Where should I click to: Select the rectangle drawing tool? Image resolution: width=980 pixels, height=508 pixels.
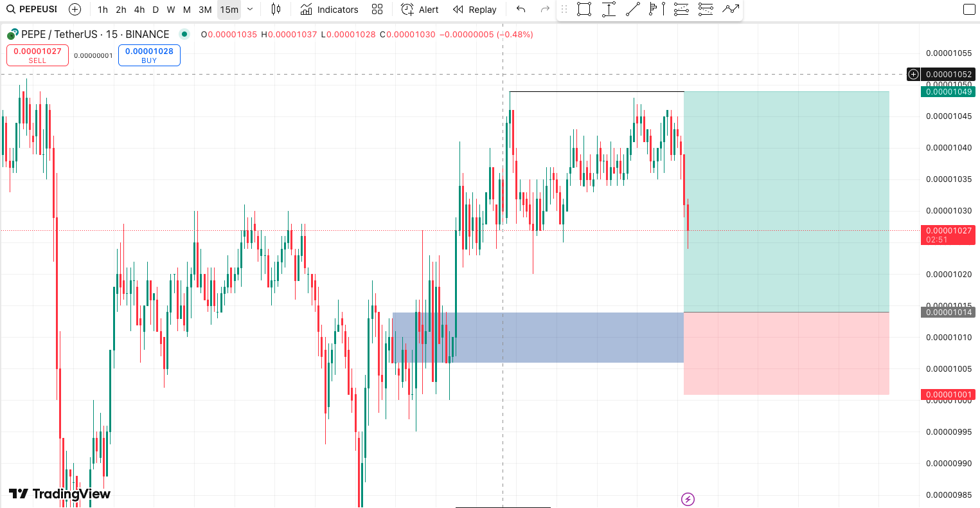tap(584, 10)
